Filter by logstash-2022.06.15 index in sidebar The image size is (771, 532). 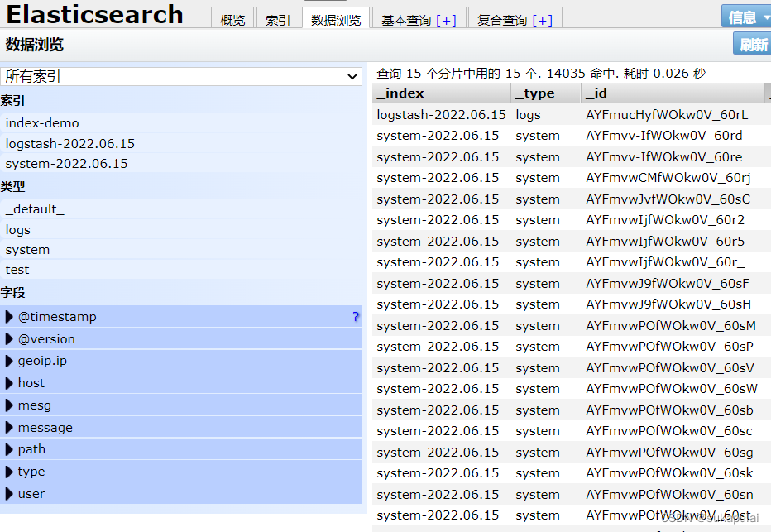coord(181,144)
